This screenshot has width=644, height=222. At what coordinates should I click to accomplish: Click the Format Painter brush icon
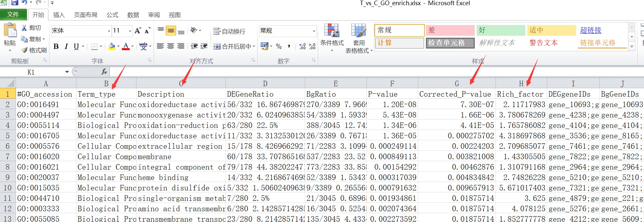click(x=24, y=50)
